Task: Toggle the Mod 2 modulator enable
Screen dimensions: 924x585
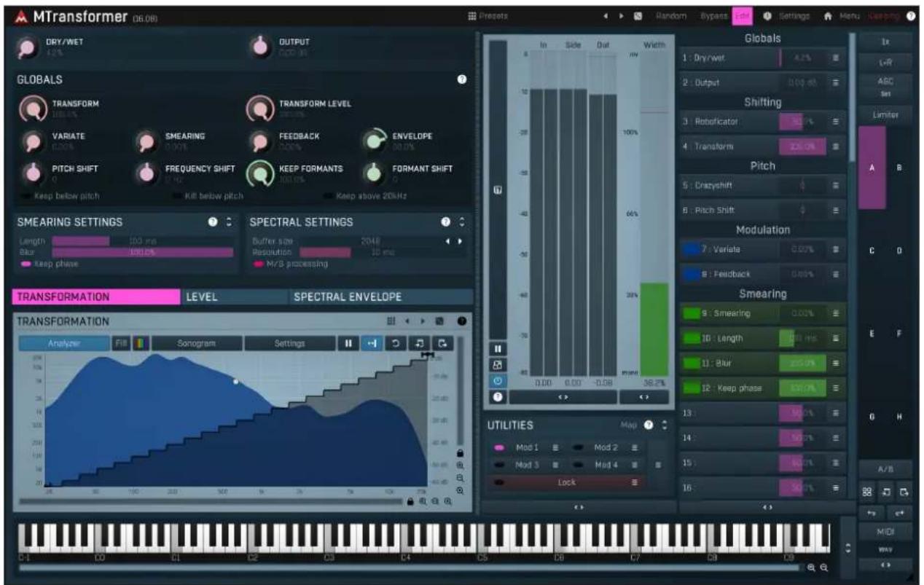Action: [578, 448]
